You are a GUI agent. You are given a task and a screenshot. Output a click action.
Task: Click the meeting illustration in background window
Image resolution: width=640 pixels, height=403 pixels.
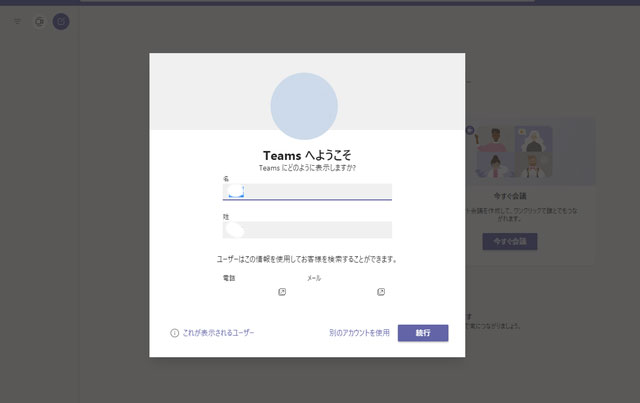tap(531, 152)
